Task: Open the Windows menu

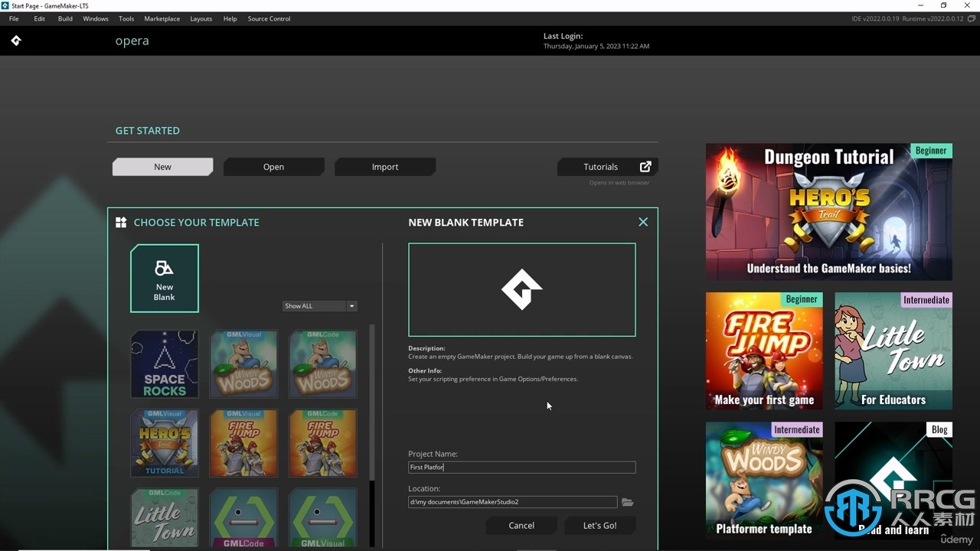Action: click(x=96, y=18)
